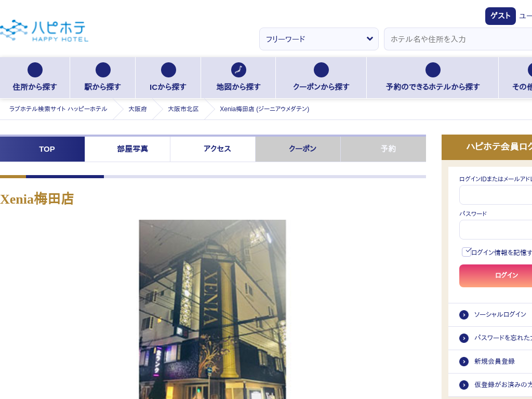Click the circle icon above クーポンから探す
Viewport: 532px width, 399px height.
321,70
